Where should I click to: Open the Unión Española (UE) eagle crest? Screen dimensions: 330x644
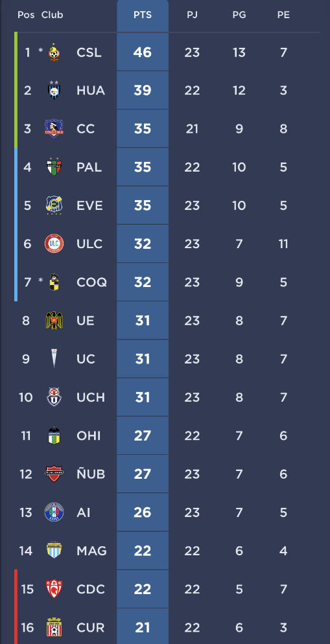coord(54,320)
